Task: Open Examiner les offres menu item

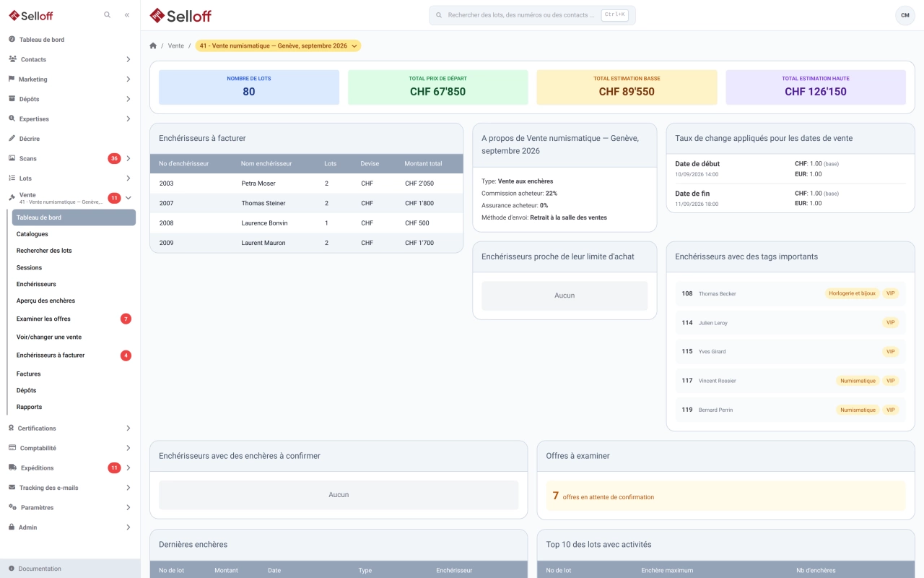Action: tap(74, 319)
